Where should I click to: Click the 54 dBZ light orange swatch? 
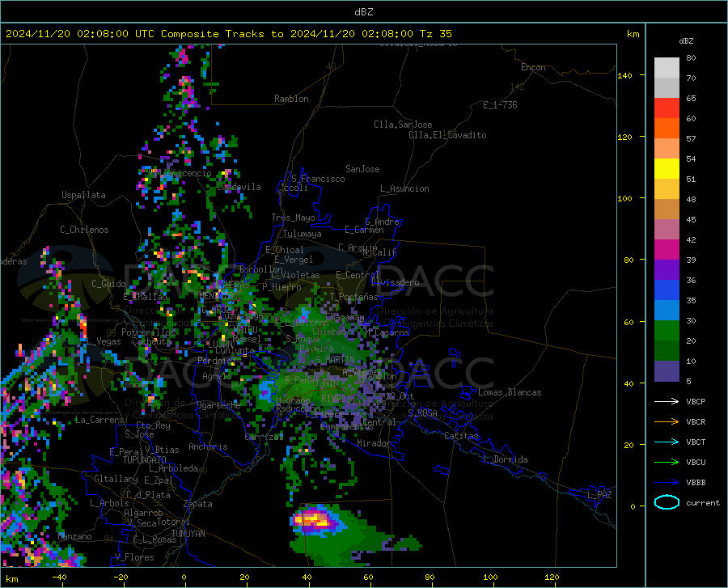(x=667, y=149)
